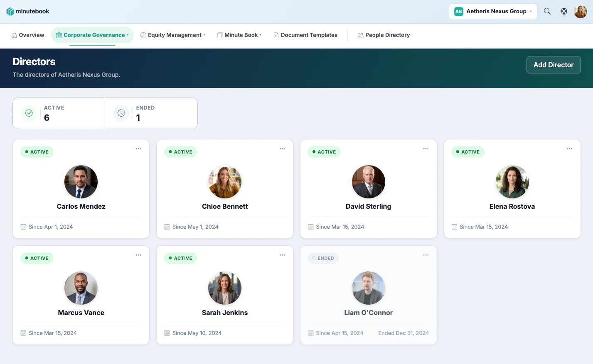Filter by Active directors count
This screenshot has height=364, width=593.
pos(59,113)
